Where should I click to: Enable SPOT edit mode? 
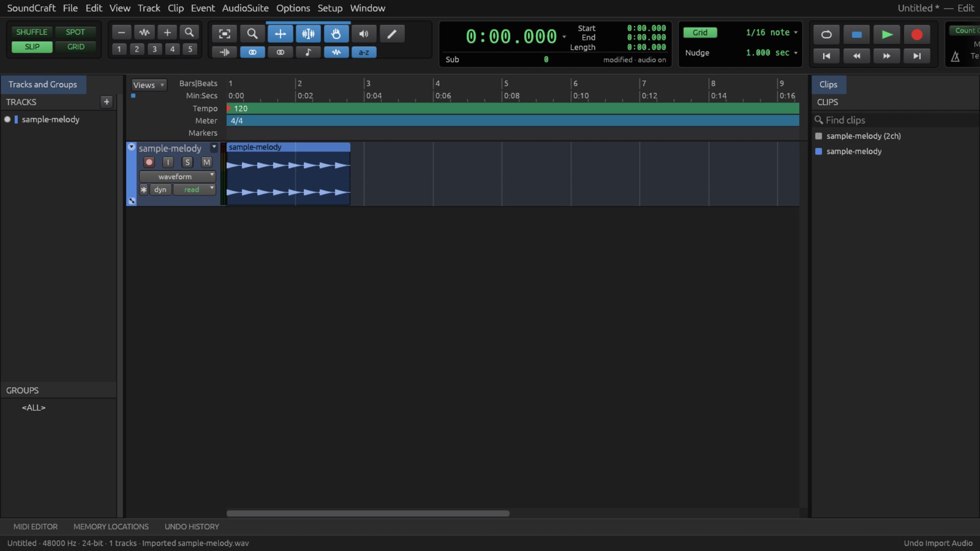tap(76, 32)
